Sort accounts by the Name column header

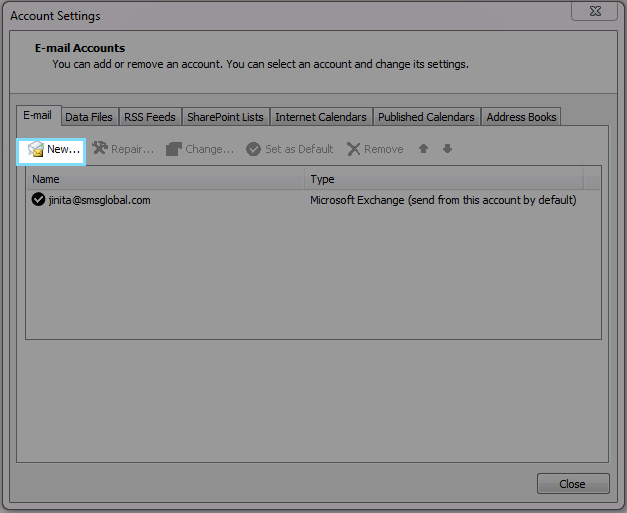point(165,179)
